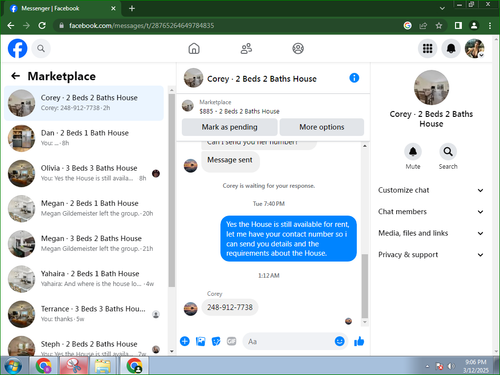Open File Explorer in taskbar
500x375 pixels.
pyautogui.click(x=103, y=366)
